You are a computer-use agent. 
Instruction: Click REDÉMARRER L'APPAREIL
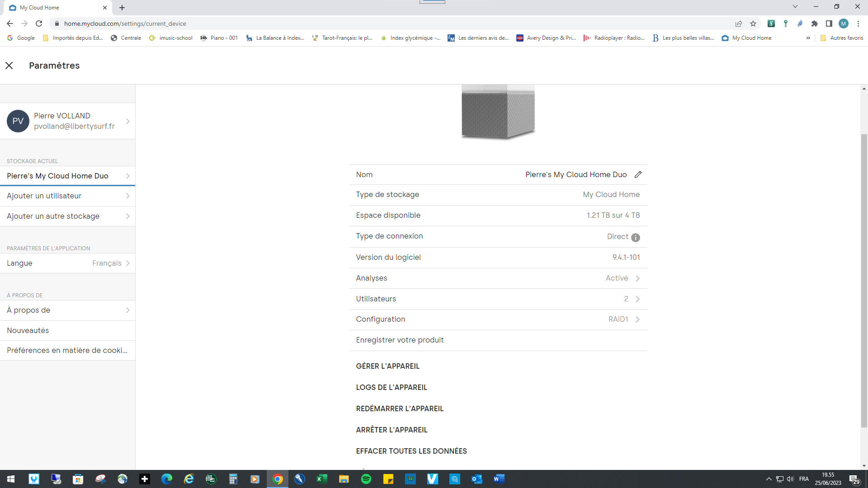point(400,409)
